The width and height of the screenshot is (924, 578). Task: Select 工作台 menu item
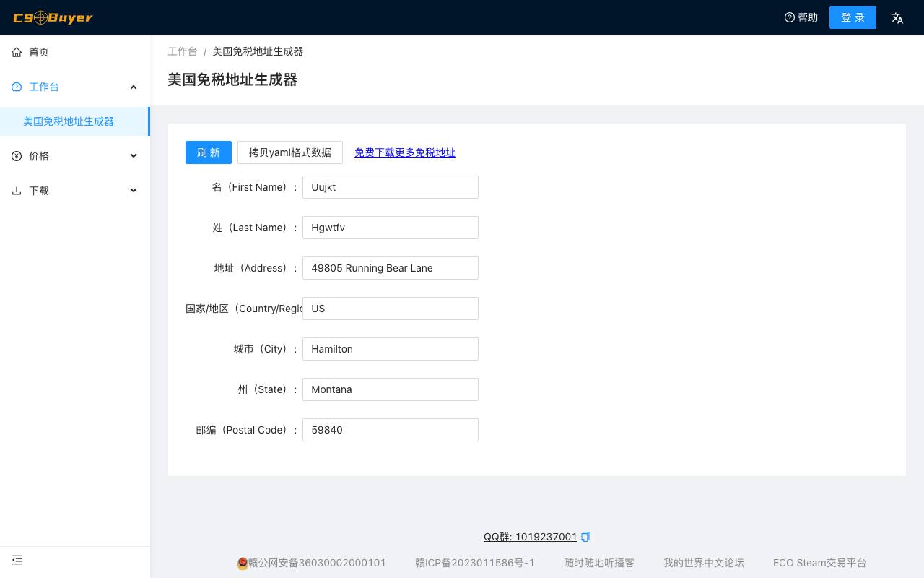point(75,87)
